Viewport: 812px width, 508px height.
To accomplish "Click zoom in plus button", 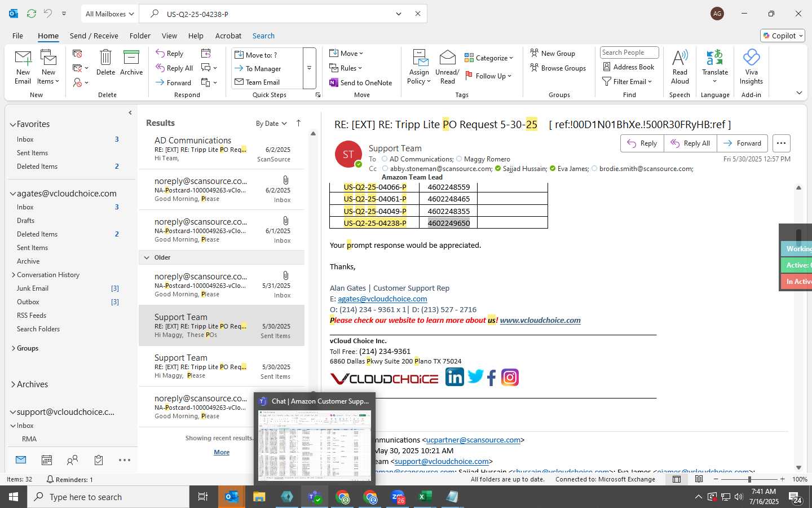I will click(782, 479).
